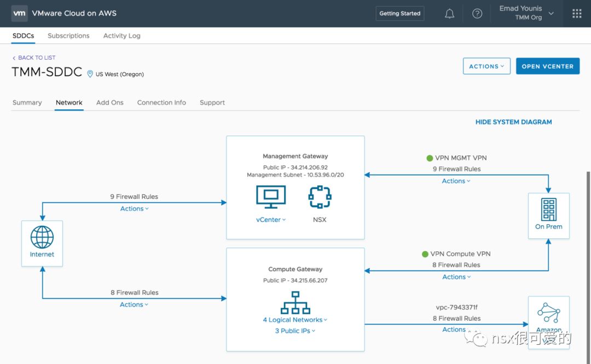591x364 pixels.
Task: Click HIDE SYSTEM DIAGRAM link
Action: click(513, 122)
